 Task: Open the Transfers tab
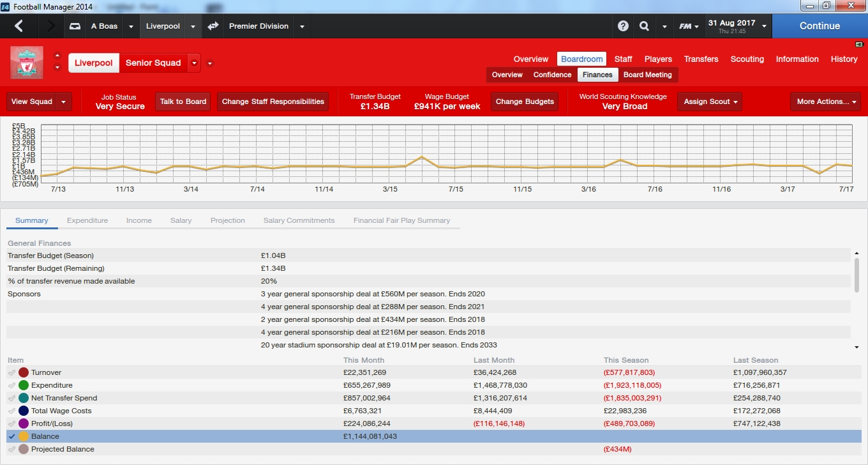pos(701,59)
